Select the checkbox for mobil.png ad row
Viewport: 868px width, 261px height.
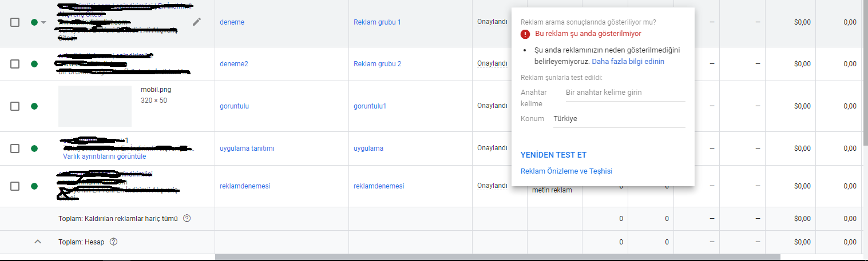pyautogui.click(x=15, y=106)
